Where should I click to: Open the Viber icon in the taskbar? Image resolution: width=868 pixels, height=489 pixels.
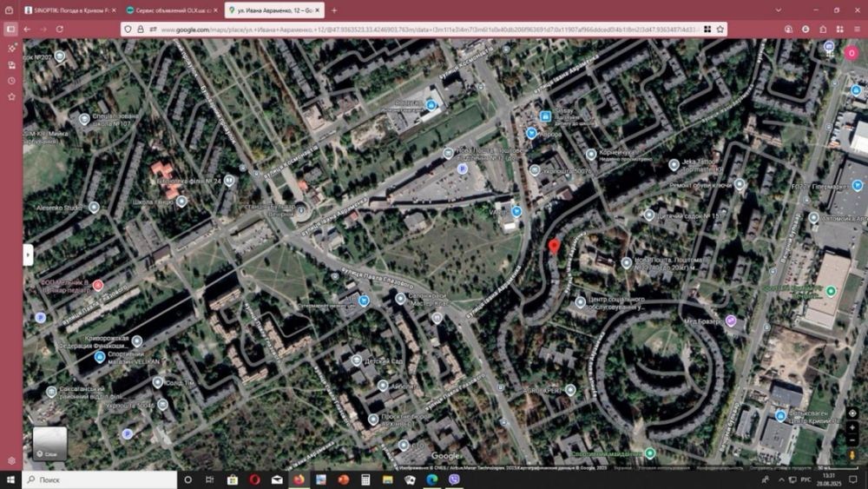453,479
